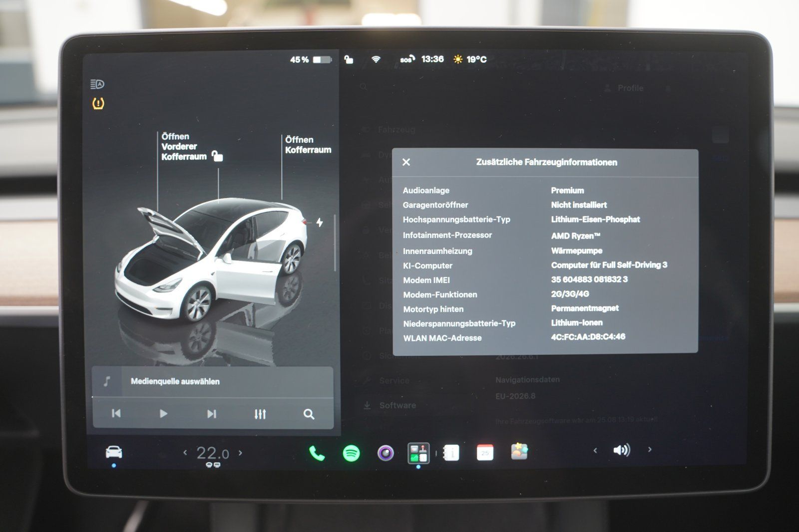Open the audio equalizer settings
Screen dimensions: 799x532
[x=260, y=414]
